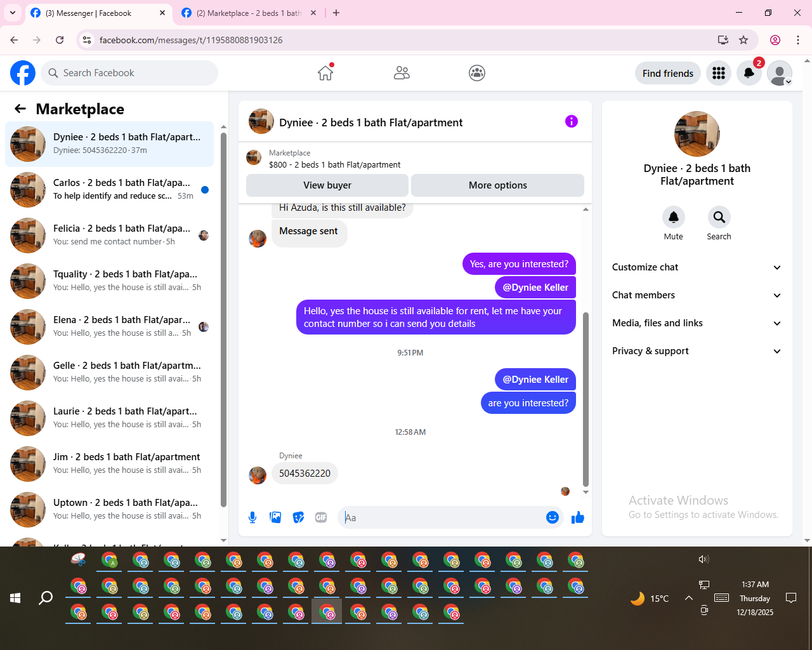Click the Find friends button
812x650 pixels.
(x=668, y=73)
